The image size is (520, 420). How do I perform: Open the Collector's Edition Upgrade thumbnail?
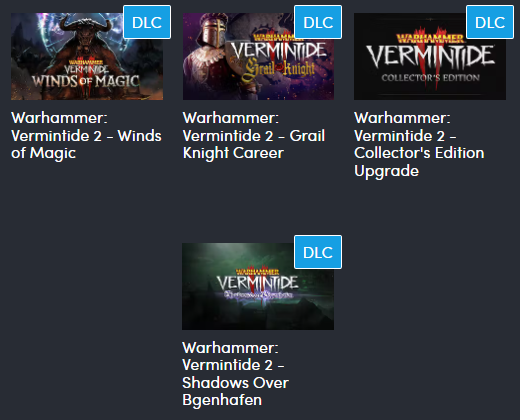[x=430, y=56]
